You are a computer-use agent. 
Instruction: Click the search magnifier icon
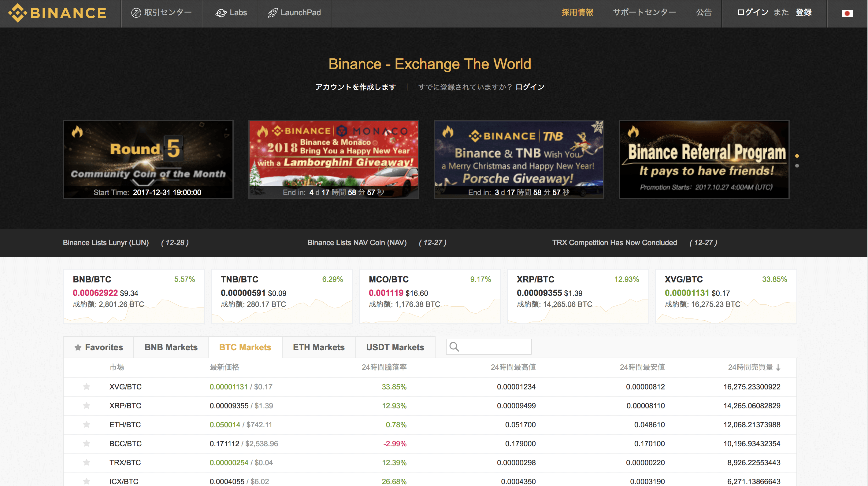click(454, 347)
